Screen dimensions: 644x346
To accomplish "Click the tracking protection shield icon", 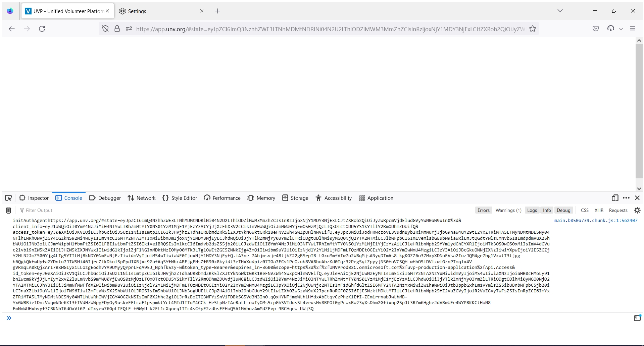I will pyautogui.click(x=105, y=29).
